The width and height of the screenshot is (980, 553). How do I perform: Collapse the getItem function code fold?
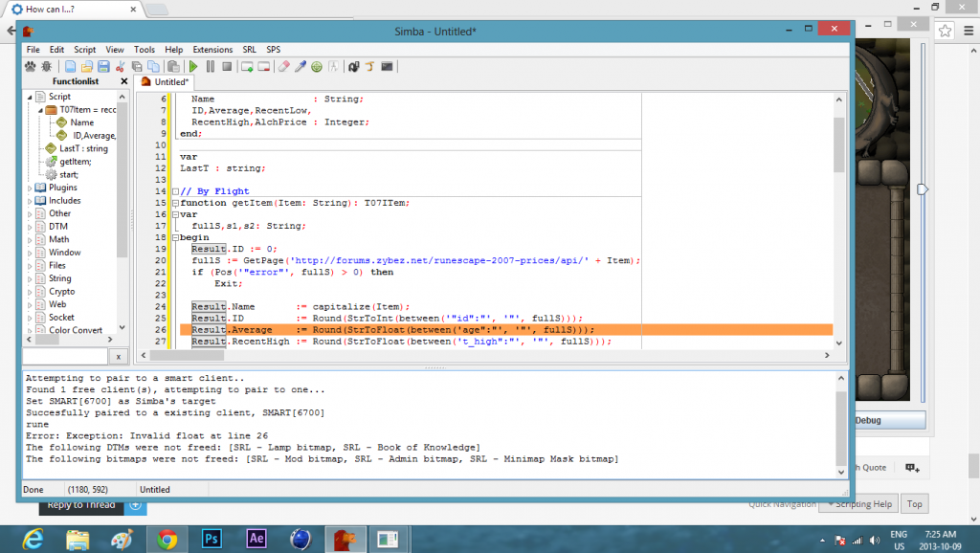174,203
